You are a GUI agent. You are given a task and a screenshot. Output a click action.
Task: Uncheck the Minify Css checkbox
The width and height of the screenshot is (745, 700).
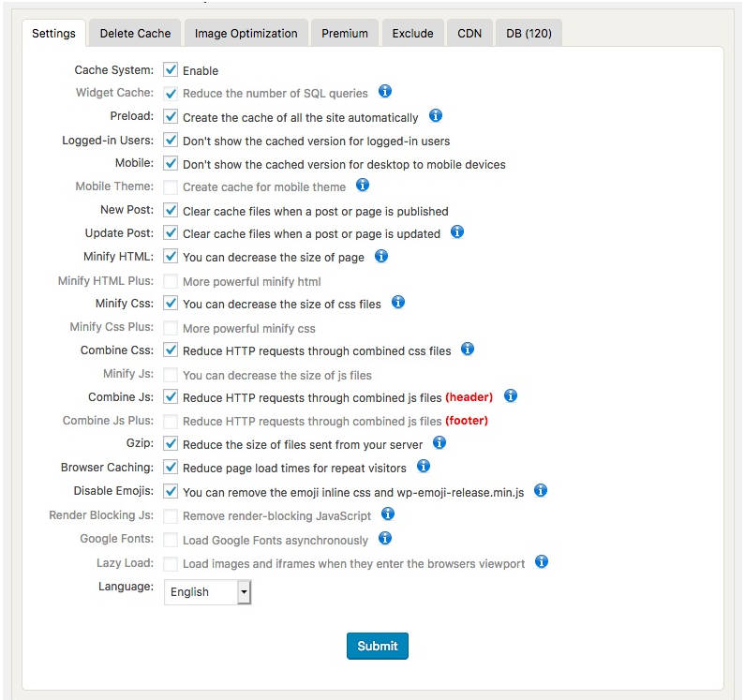pos(171,304)
